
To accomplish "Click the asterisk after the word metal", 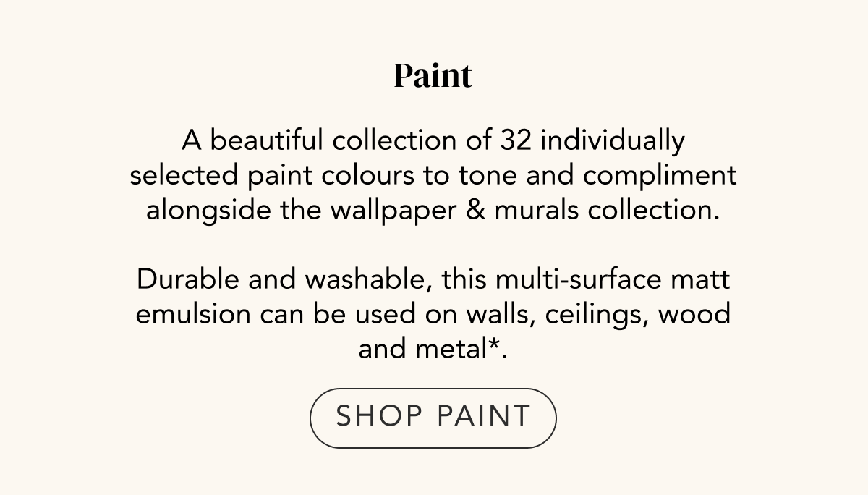I will click(495, 347).
